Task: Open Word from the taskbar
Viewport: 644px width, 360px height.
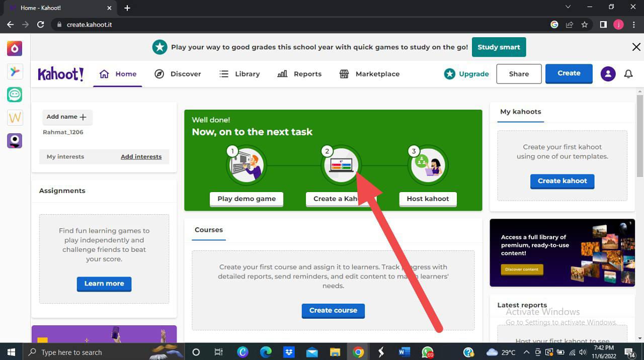Action: [404, 352]
